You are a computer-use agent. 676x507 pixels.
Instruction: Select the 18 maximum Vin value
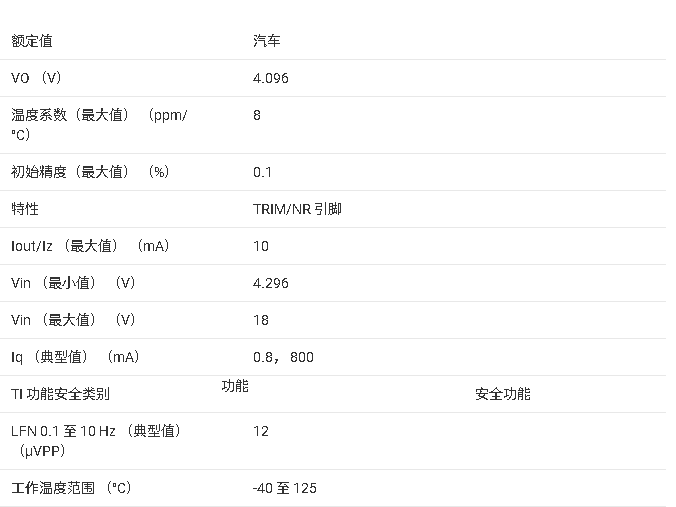click(x=261, y=320)
